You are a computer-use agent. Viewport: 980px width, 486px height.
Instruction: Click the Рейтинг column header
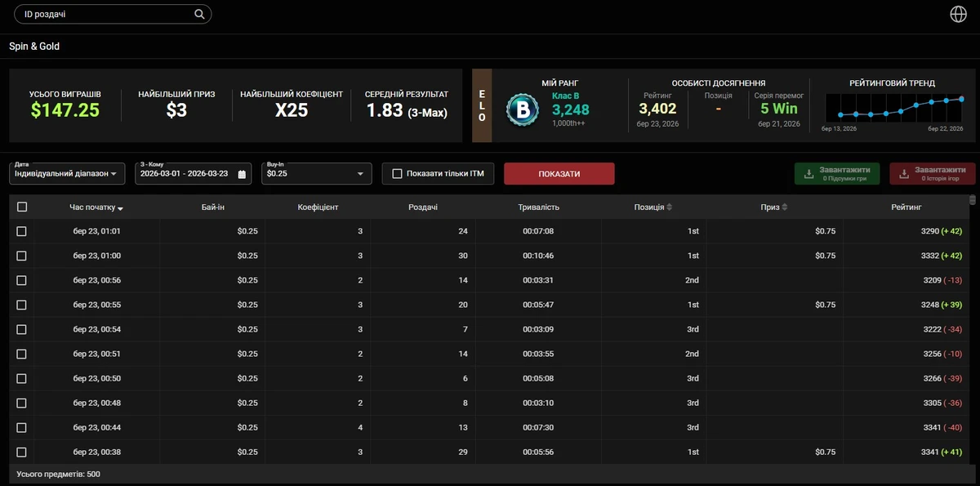tap(906, 207)
